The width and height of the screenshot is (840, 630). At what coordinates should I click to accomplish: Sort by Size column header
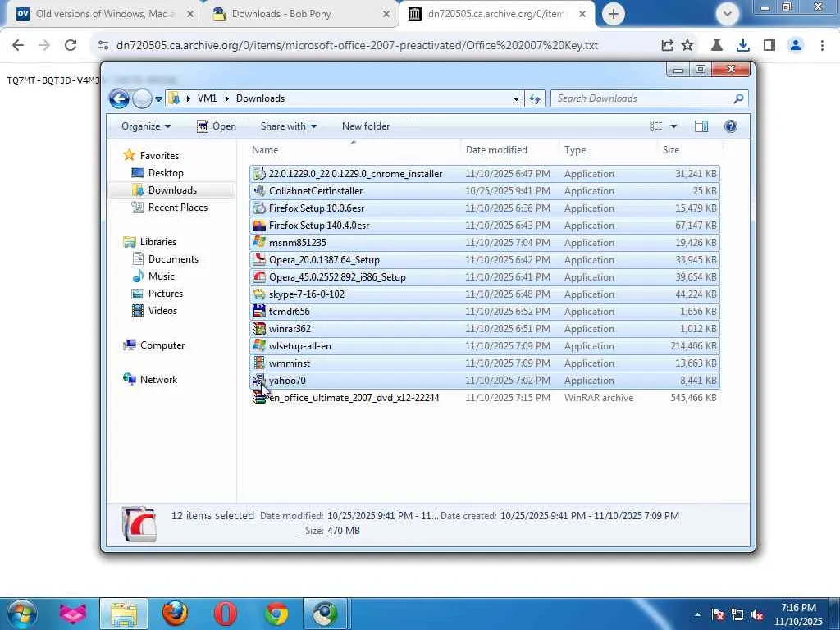pyautogui.click(x=689, y=150)
